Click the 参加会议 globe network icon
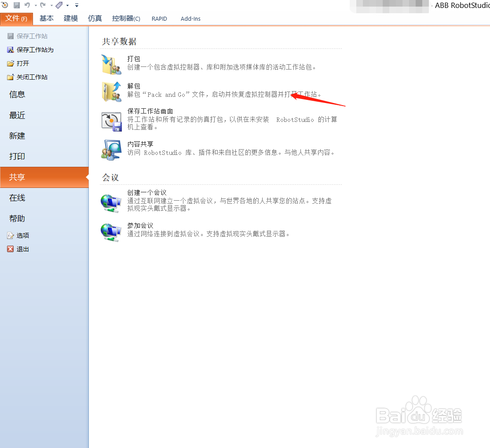 111,232
